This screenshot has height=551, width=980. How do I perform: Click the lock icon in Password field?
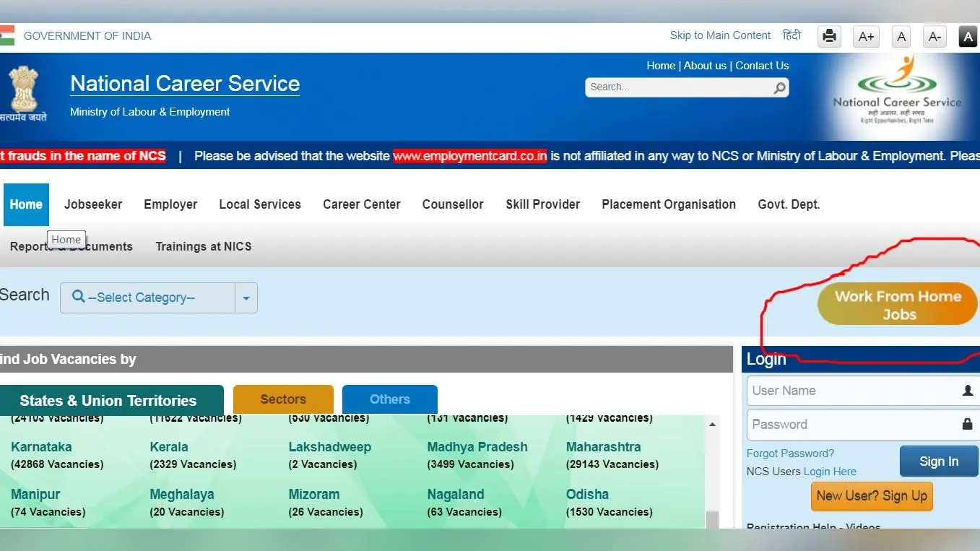click(968, 424)
